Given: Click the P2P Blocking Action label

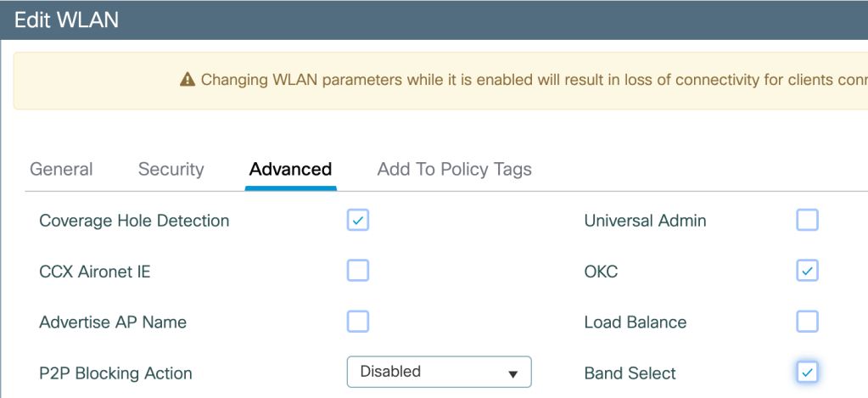Looking at the screenshot, I should [x=115, y=373].
